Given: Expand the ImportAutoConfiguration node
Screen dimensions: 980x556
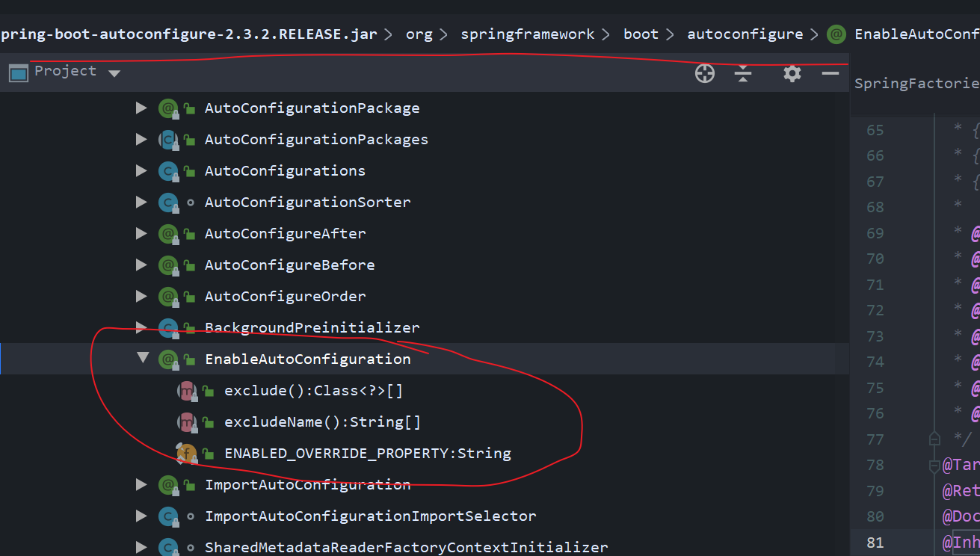Looking at the screenshot, I should point(141,485).
